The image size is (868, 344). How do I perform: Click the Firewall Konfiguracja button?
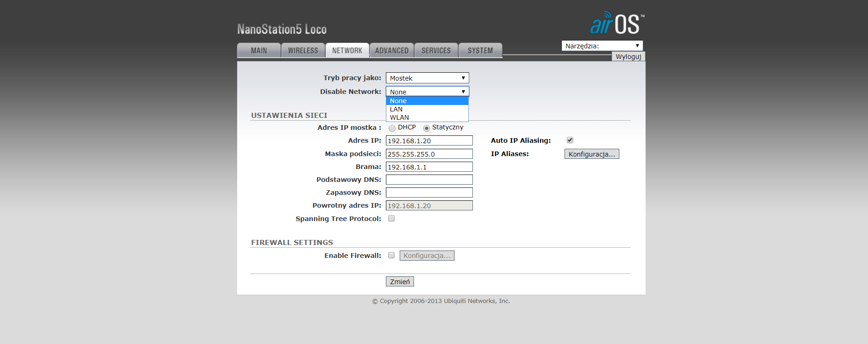(427, 256)
